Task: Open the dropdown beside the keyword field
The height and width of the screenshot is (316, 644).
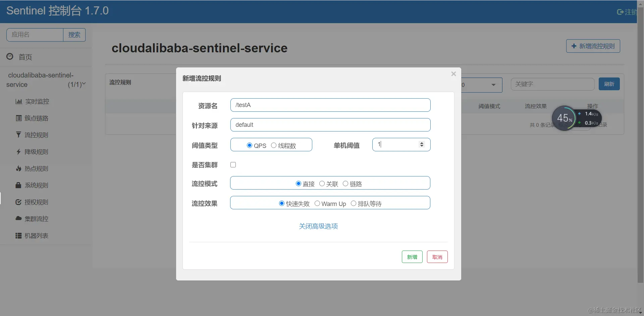Action: point(493,85)
